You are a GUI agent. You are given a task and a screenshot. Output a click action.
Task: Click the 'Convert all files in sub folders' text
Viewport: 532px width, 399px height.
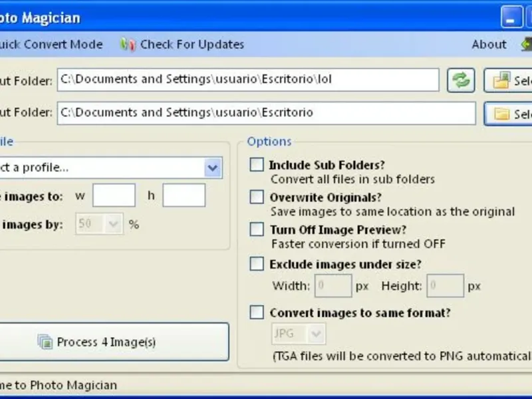[352, 179]
